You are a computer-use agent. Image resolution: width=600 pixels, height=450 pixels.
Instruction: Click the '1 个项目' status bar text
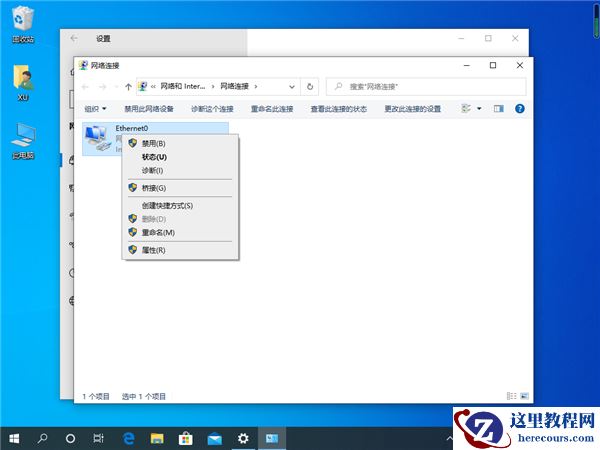point(96,396)
